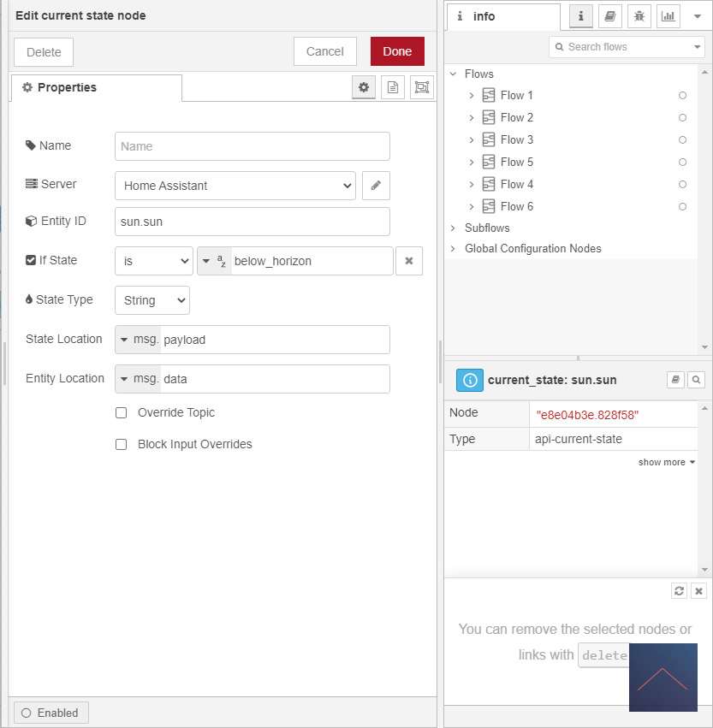Toggle the If State checkbox
This screenshot has height=728, width=713.
point(31,260)
